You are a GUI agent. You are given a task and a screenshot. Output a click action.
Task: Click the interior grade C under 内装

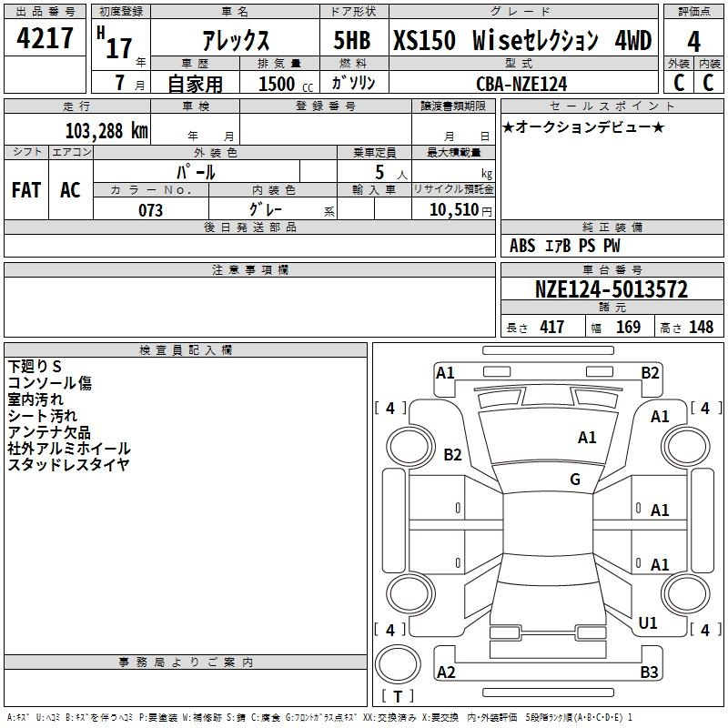(708, 83)
